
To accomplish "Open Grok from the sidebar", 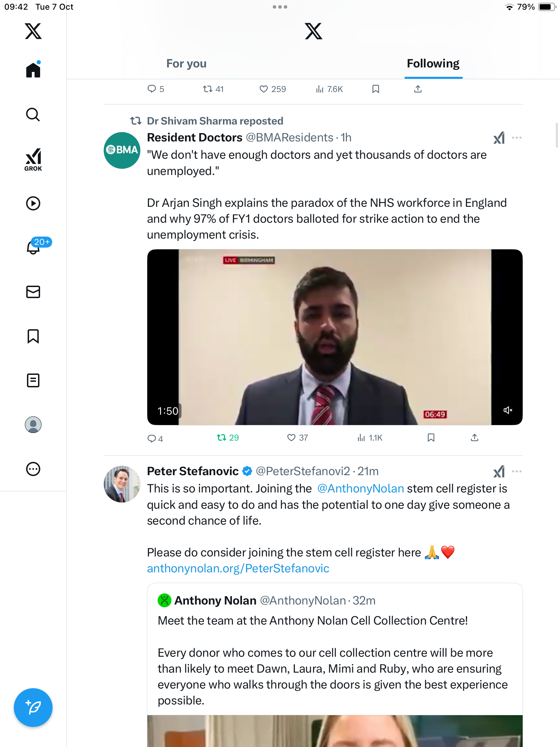I will [x=33, y=160].
